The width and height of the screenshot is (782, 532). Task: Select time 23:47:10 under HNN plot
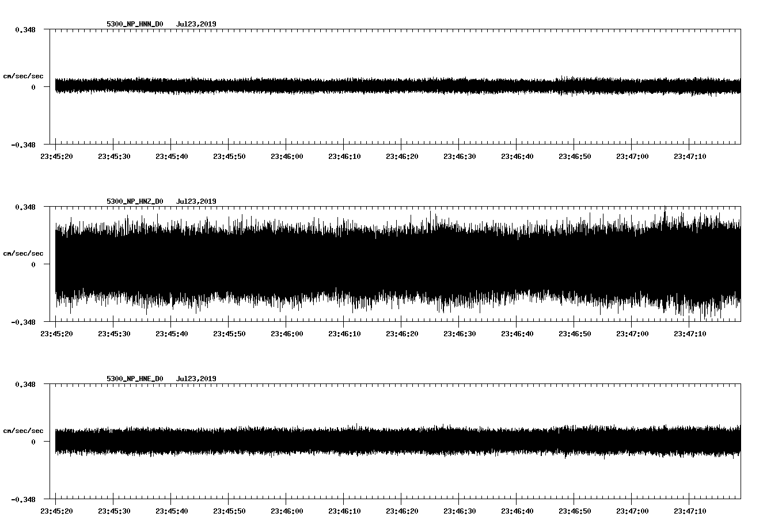click(x=690, y=157)
